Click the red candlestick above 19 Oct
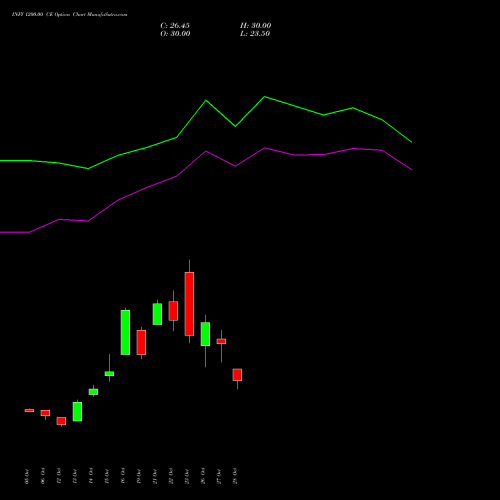 coord(141,342)
